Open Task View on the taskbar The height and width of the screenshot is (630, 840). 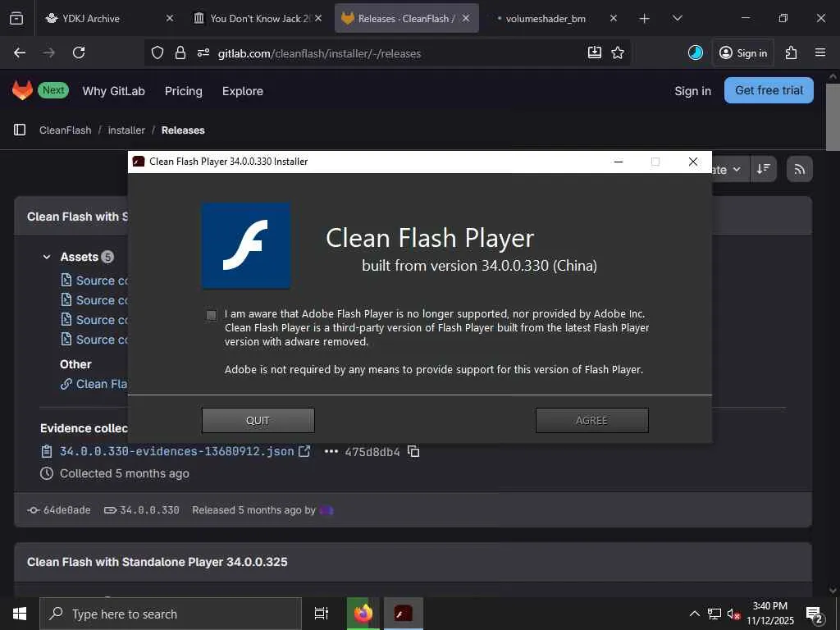(x=321, y=614)
